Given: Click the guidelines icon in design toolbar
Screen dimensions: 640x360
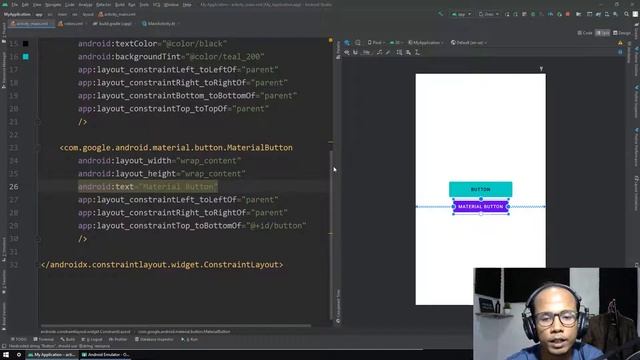Looking at the screenshot, I should [x=417, y=52].
